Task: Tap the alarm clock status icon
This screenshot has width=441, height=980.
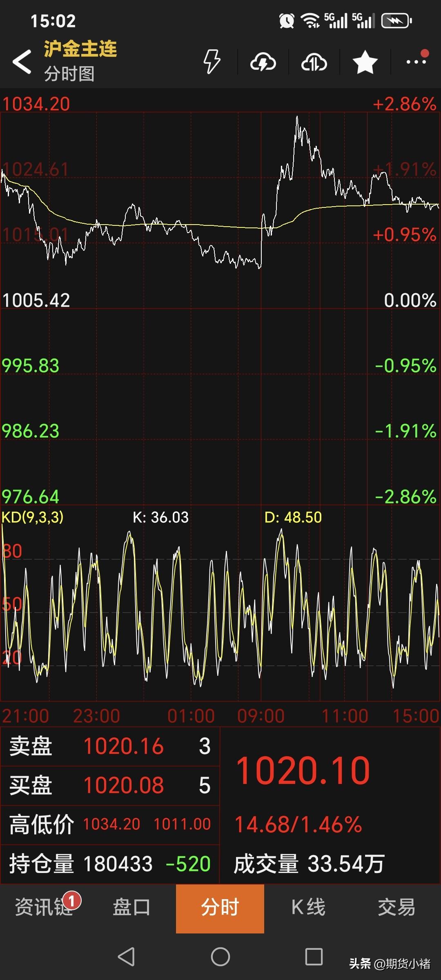Action: [287, 20]
